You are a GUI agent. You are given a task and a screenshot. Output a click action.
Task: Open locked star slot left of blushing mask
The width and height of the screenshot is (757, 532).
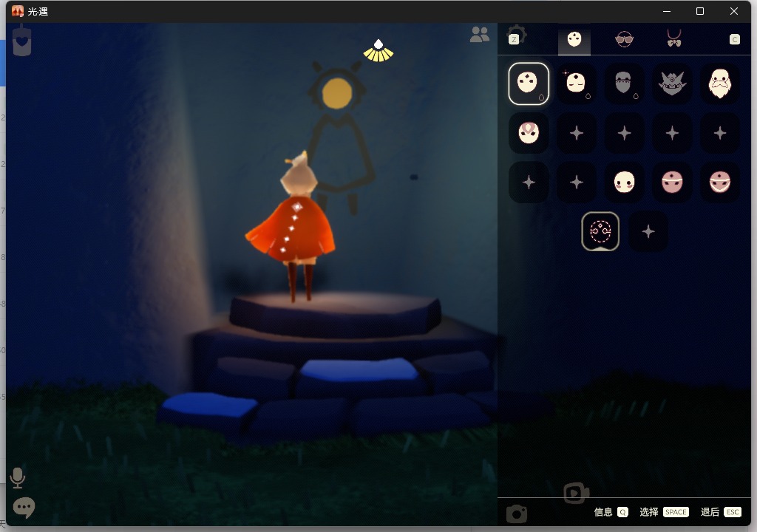(x=577, y=182)
